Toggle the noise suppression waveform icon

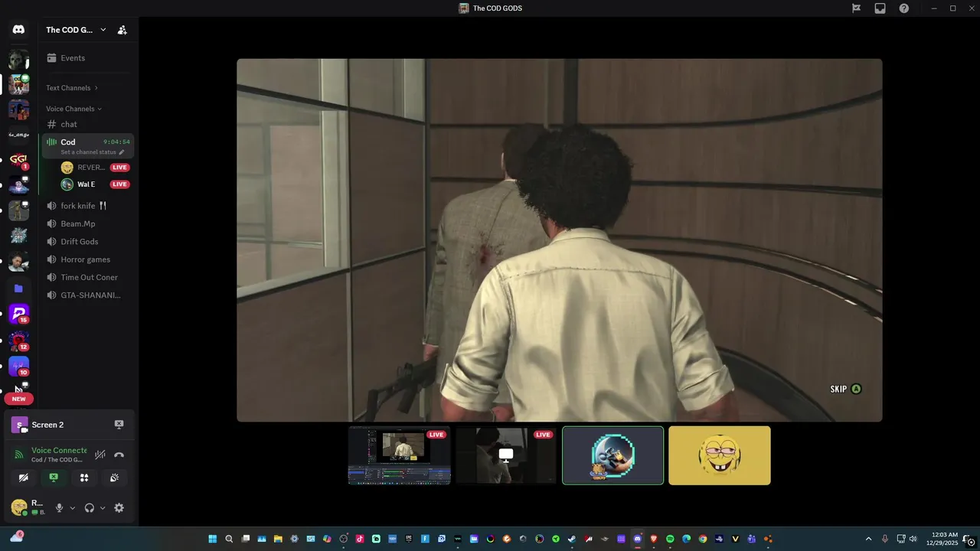[100, 455]
